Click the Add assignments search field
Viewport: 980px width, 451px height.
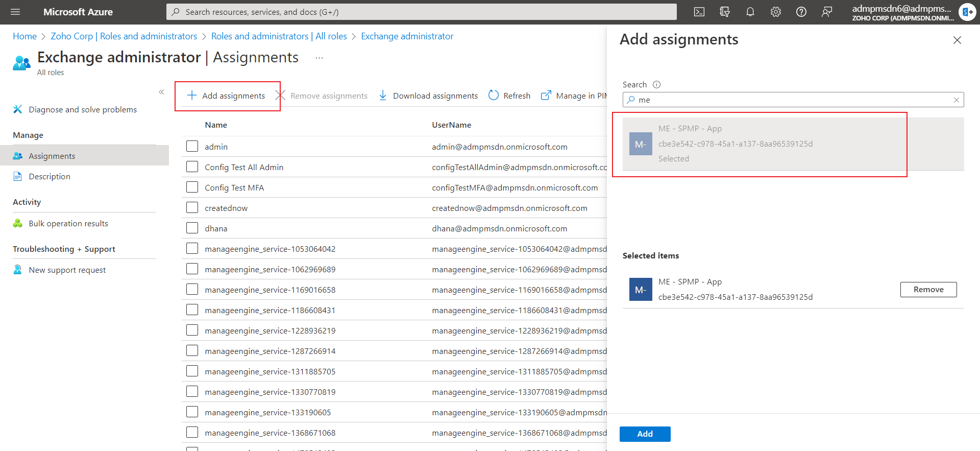pos(793,100)
